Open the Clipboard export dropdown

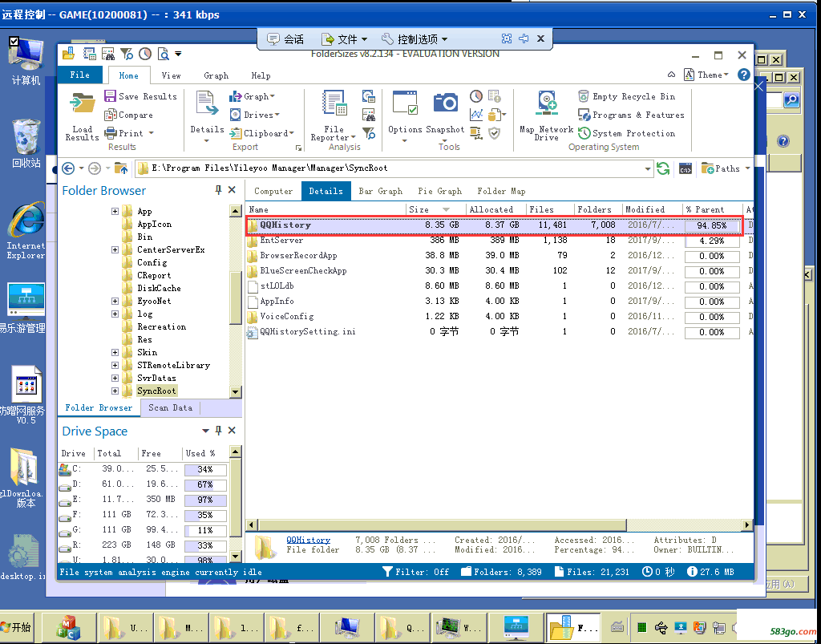coord(262,133)
